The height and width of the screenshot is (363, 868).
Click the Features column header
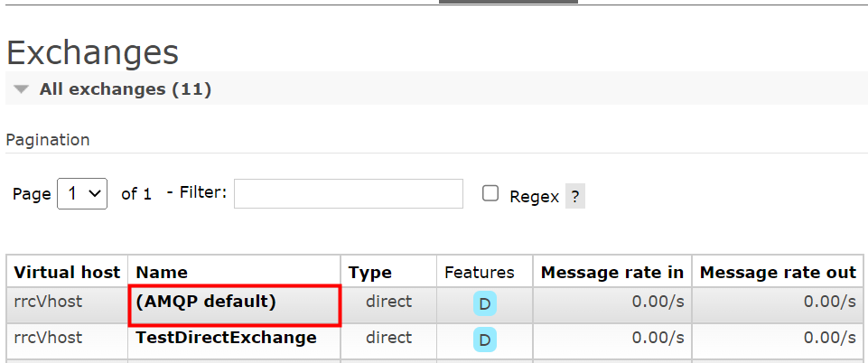tap(480, 273)
